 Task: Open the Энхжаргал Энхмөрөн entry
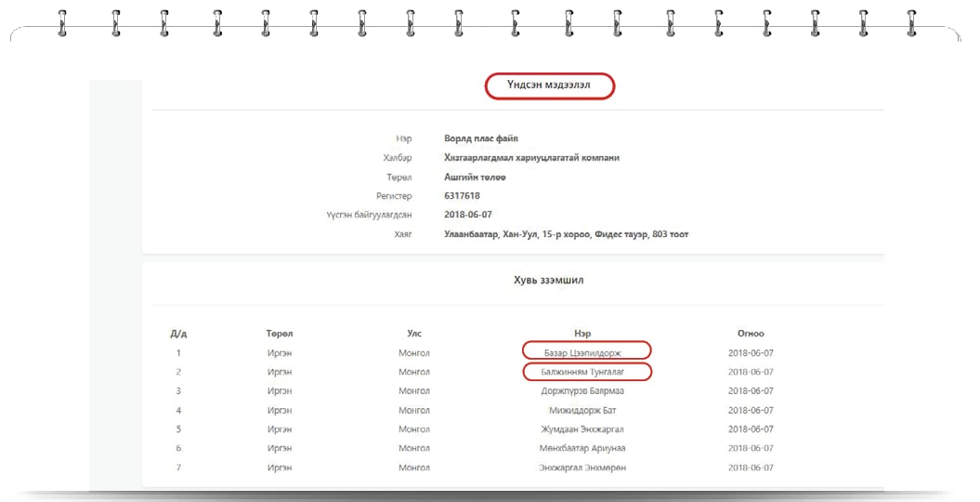pyautogui.click(x=582, y=468)
